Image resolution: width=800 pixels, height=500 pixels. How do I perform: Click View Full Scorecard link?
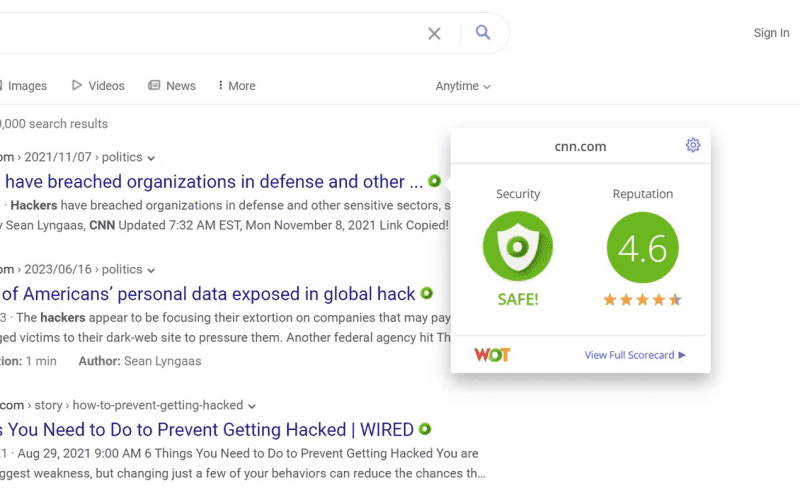click(635, 355)
